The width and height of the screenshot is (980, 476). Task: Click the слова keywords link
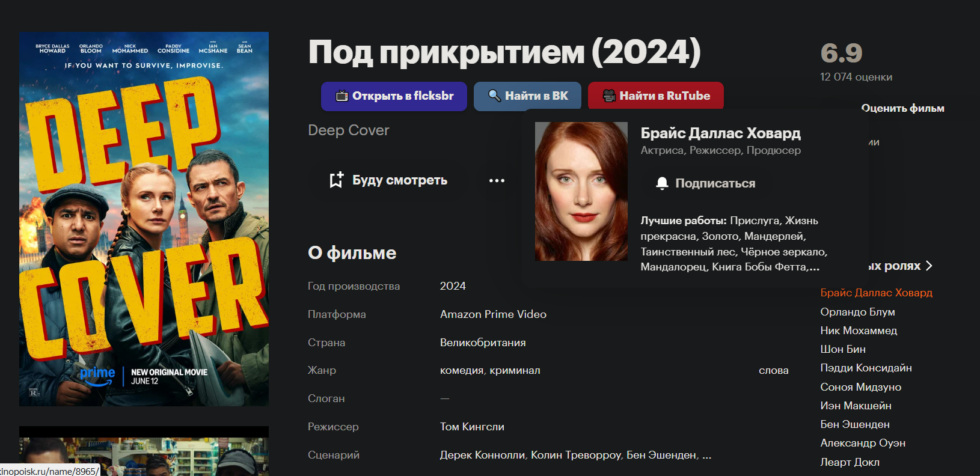tap(773, 370)
